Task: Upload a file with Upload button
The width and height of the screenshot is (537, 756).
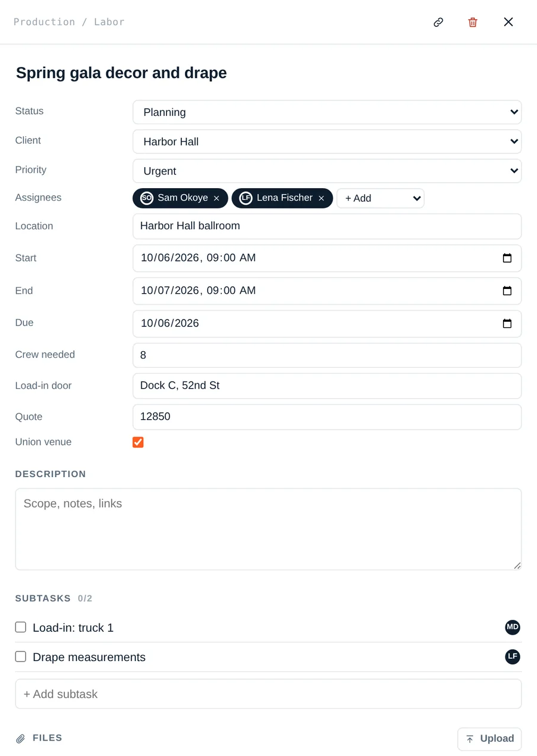Action: (x=489, y=739)
